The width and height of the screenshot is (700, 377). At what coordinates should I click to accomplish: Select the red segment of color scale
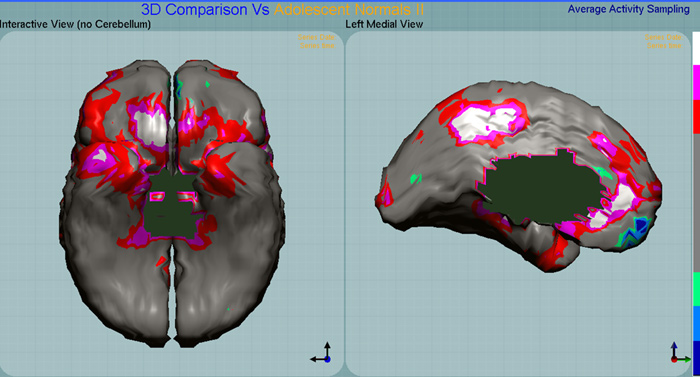696,117
